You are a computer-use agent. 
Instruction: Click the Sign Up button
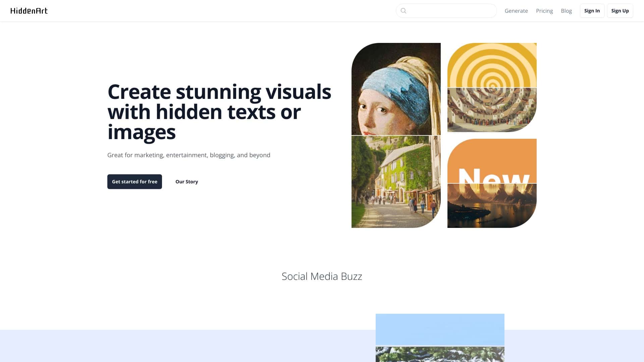coord(620,10)
